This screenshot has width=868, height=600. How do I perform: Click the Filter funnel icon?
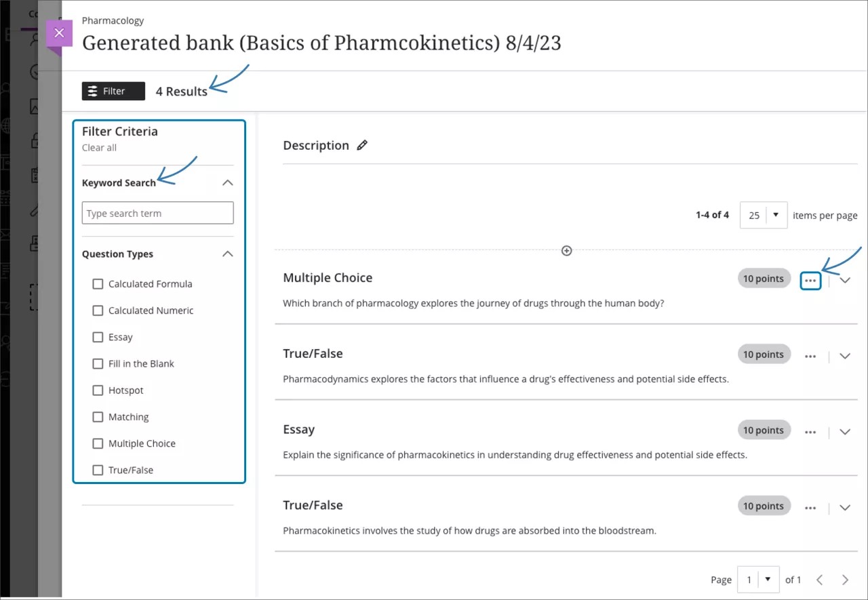tap(92, 90)
